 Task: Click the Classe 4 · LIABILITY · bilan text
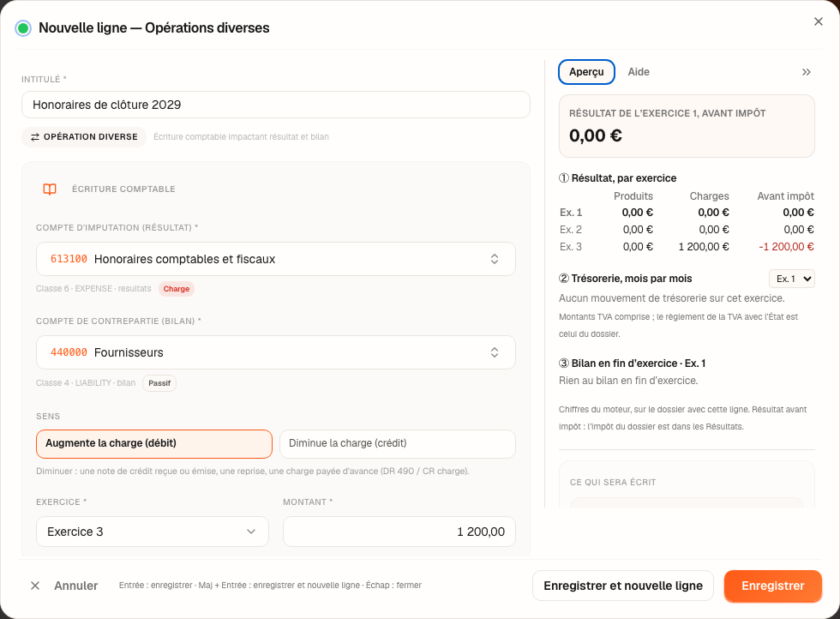[85, 382]
